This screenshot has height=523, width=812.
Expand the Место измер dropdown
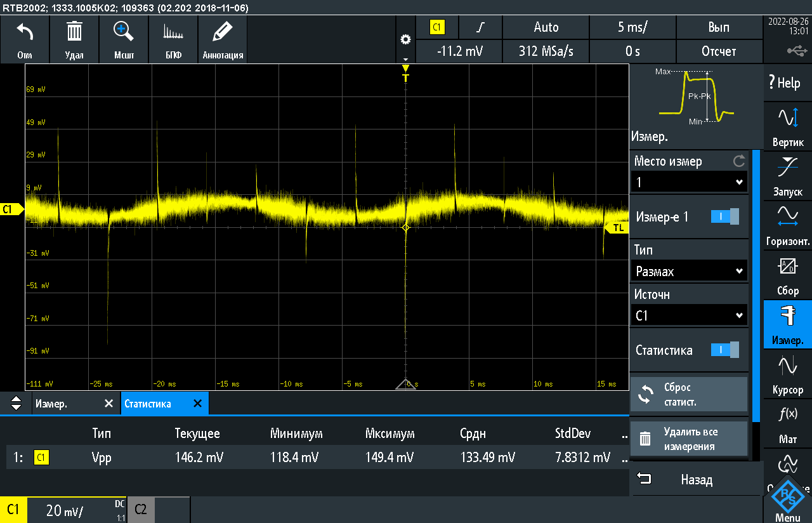click(689, 183)
